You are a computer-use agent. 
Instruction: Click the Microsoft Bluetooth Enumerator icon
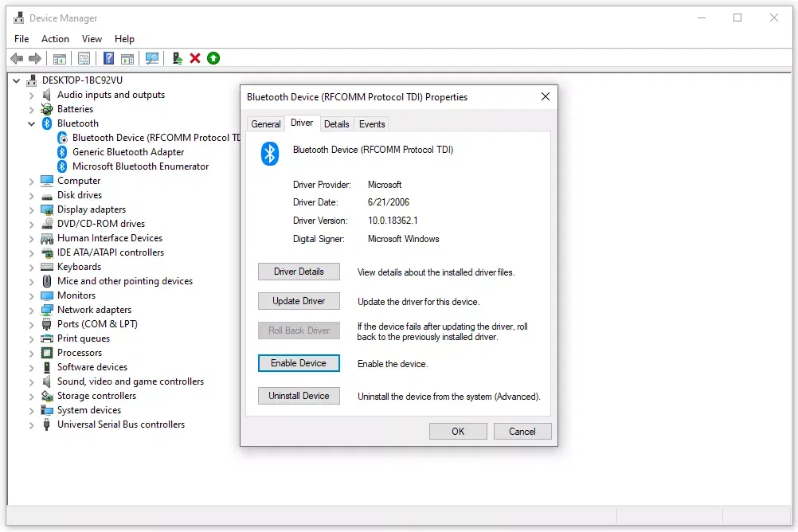coord(62,166)
